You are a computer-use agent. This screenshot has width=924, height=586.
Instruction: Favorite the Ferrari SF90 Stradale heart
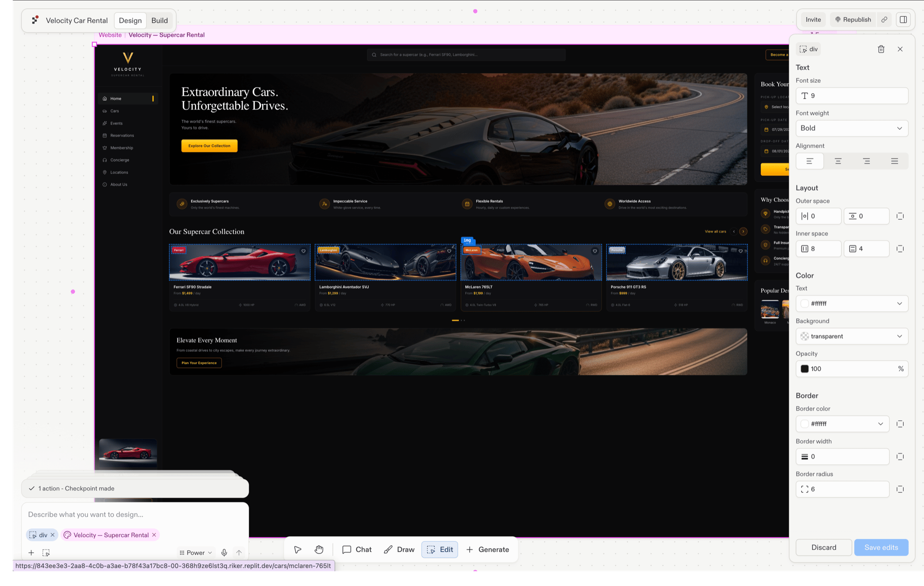tap(304, 251)
